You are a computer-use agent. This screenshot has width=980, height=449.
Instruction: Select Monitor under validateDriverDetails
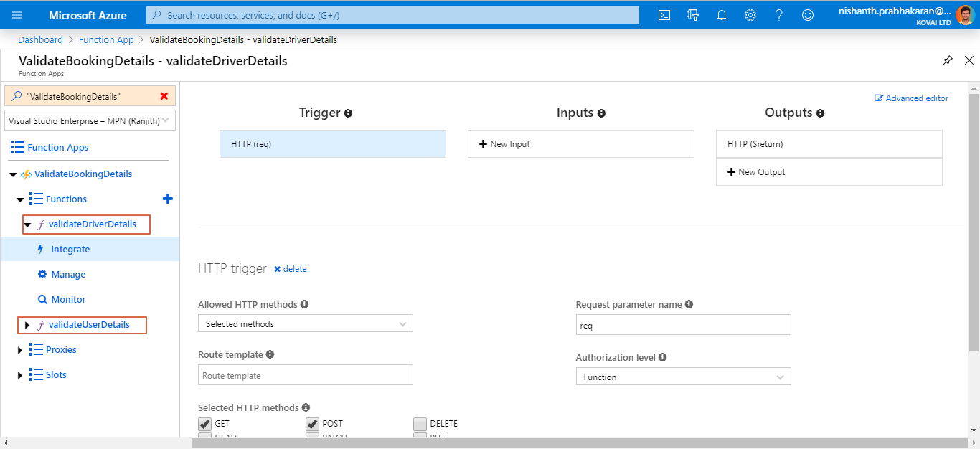[68, 300]
